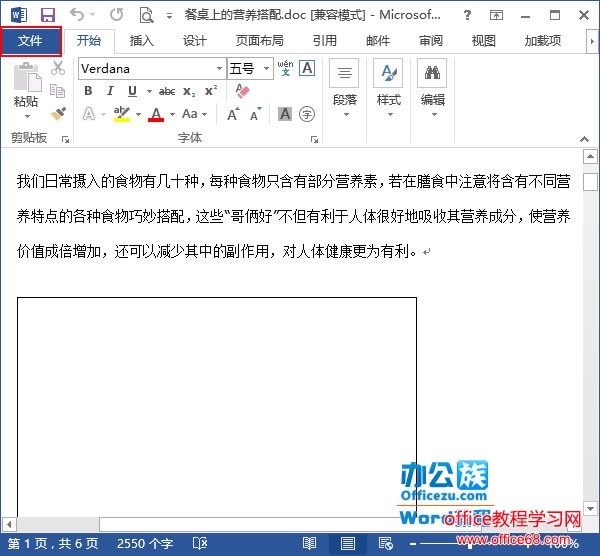Click the Undo arrow icon

tap(77, 15)
